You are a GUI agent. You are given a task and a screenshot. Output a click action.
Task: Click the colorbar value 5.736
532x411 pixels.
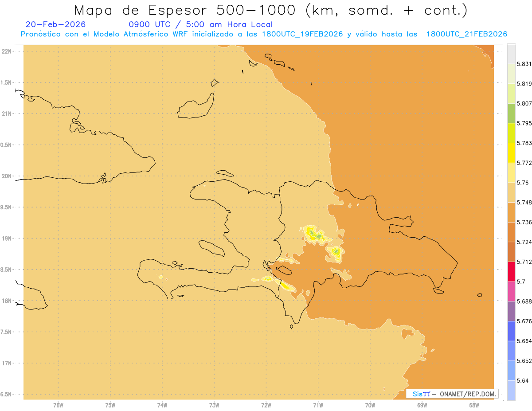524,222
